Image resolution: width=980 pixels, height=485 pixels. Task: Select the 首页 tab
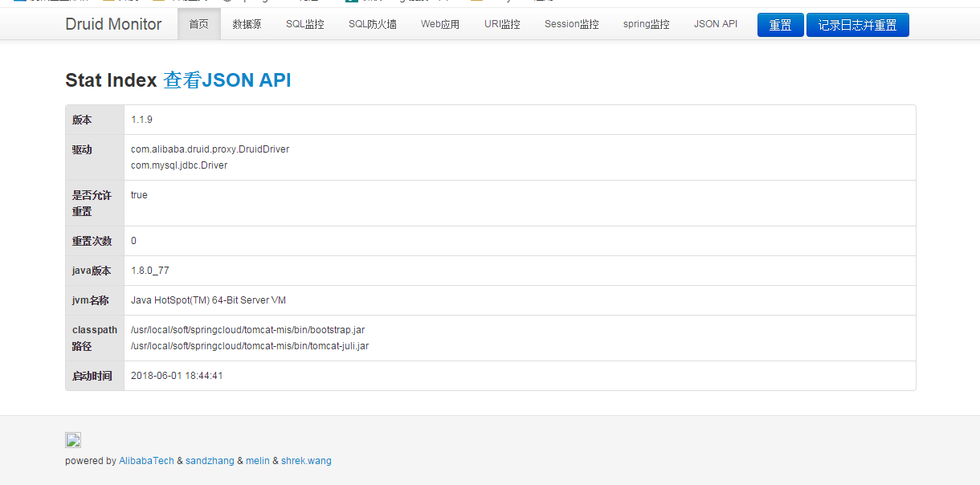(x=199, y=24)
